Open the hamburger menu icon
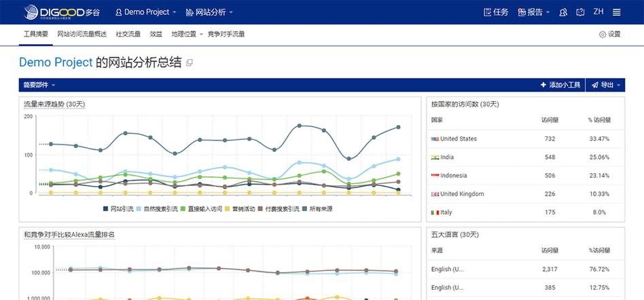 point(616,12)
